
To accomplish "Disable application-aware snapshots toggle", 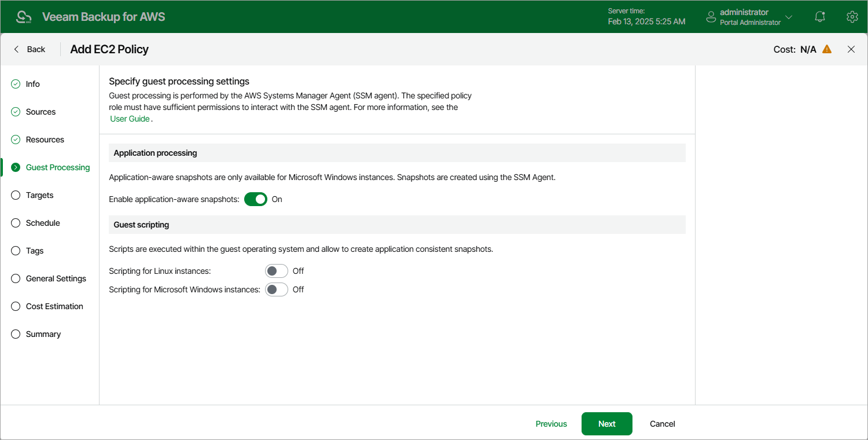I will coord(256,199).
